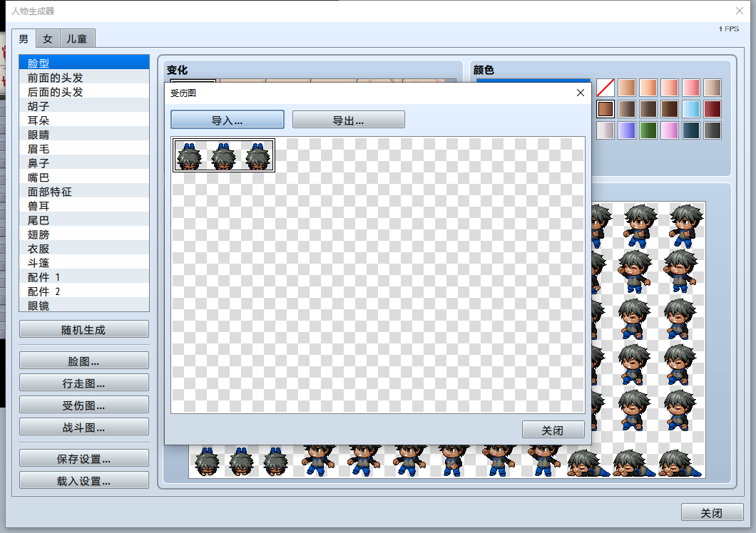Select 兽耳 in the parts list
Screen dimensions: 756x533
(84, 206)
